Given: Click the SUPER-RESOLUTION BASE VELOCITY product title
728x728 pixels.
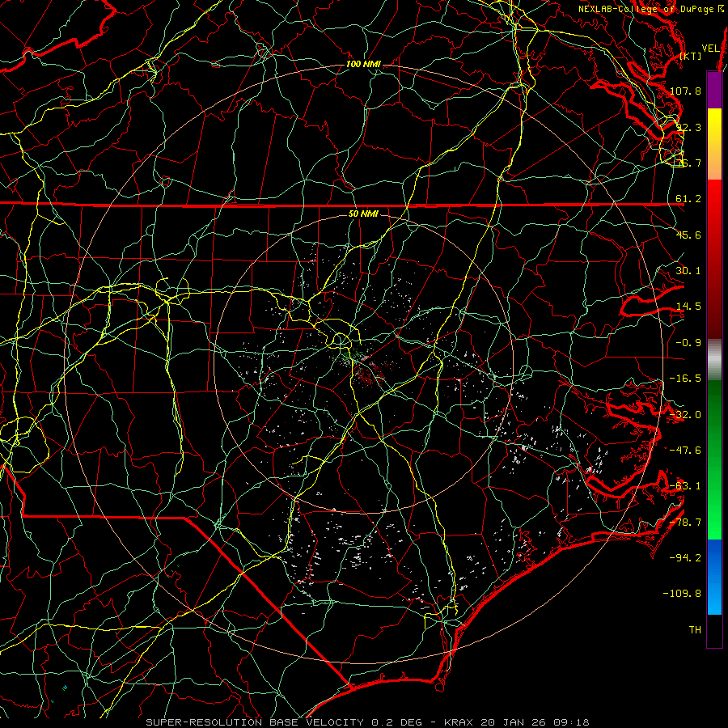Looking at the screenshot, I should (x=255, y=722).
